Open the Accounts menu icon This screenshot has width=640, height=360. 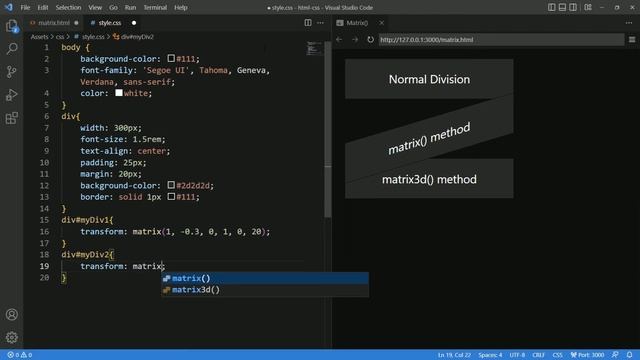pyautogui.click(x=11, y=314)
